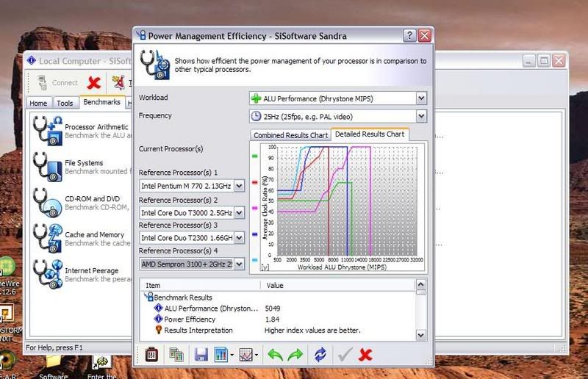This screenshot has width=588, height=379.
Task: Toggle the blue series legend marker
Action: point(254,234)
